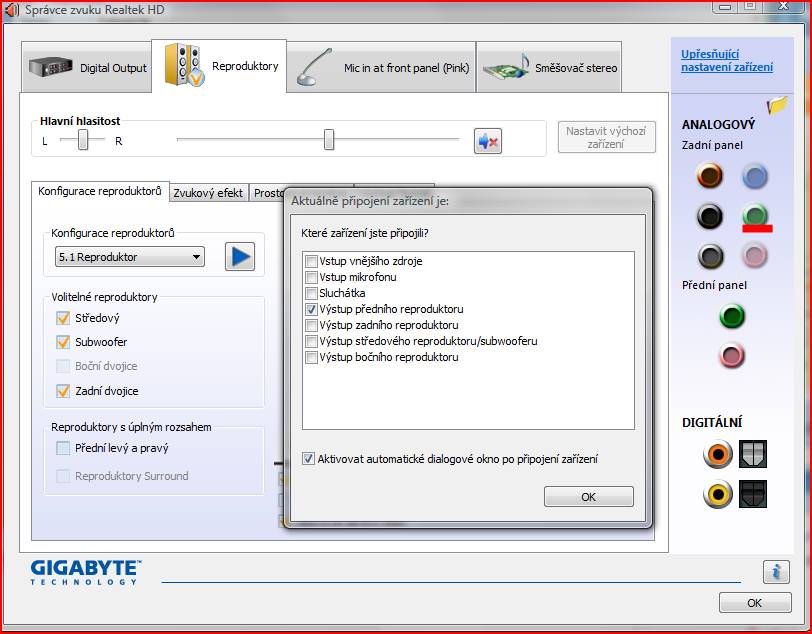Toggle the Boční dvojice checkbox
812x634 pixels.
pyautogui.click(x=63, y=366)
